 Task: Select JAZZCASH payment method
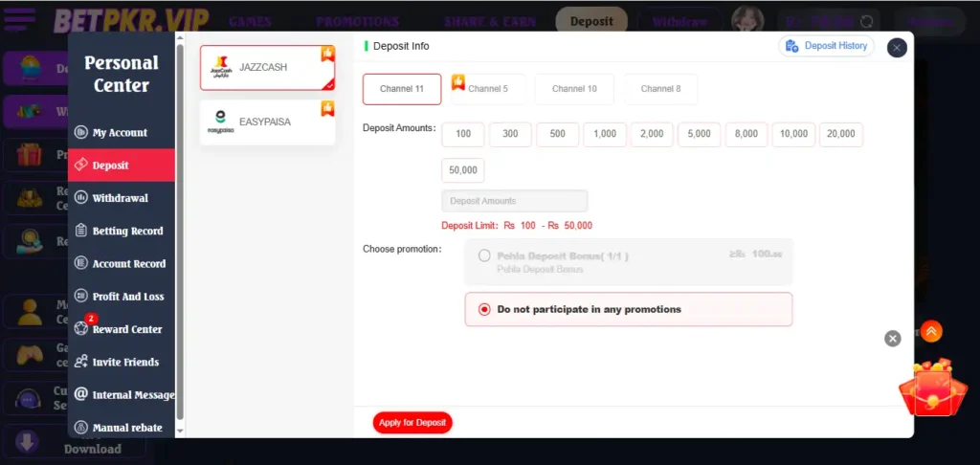[x=268, y=68]
